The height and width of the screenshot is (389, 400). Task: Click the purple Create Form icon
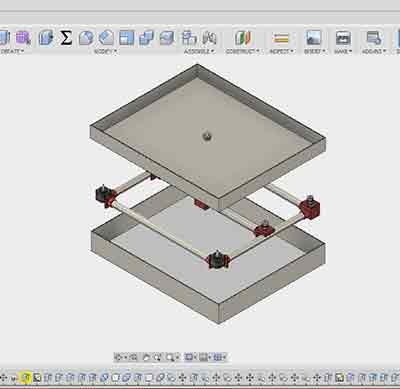(23, 38)
